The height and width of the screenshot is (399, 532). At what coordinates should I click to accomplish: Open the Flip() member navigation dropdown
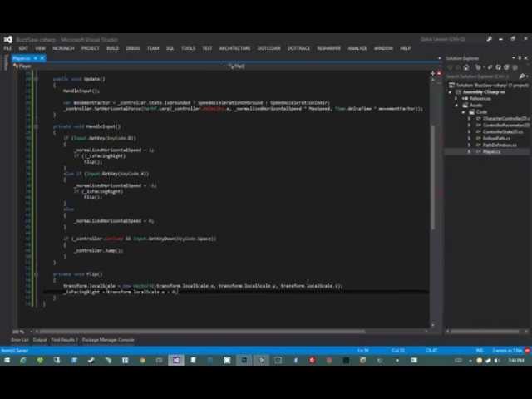332,66
